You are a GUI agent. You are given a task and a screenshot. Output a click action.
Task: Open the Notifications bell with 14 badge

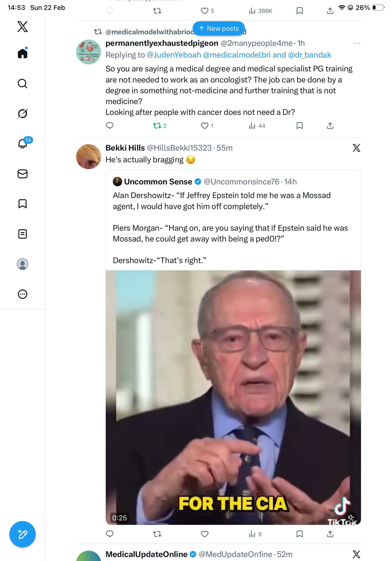(x=23, y=144)
